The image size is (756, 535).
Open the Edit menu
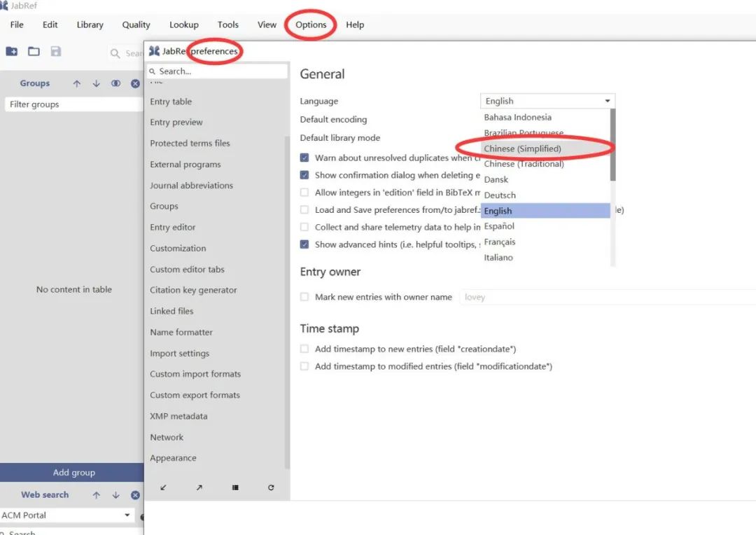50,25
